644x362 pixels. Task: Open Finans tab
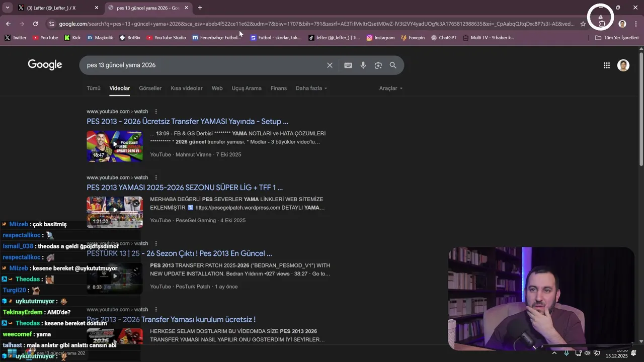click(x=279, y=88)
